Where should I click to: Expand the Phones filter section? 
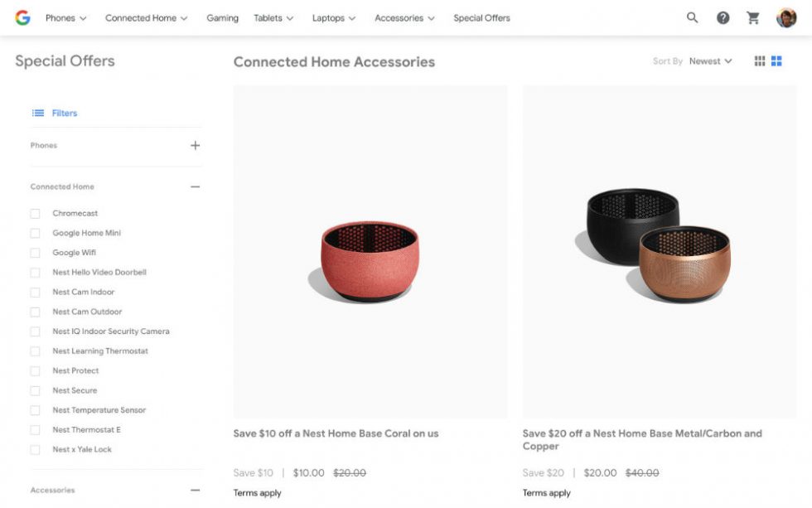[196, 146]
